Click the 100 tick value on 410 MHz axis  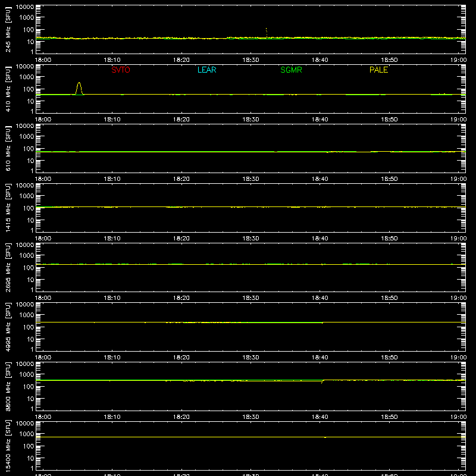pos(29,89)
